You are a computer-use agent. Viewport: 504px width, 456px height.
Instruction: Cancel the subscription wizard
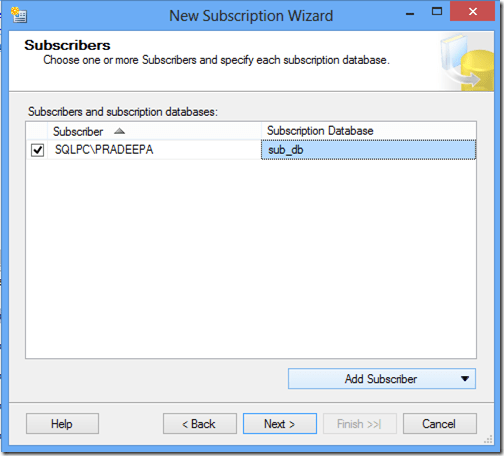coord(440,424)
